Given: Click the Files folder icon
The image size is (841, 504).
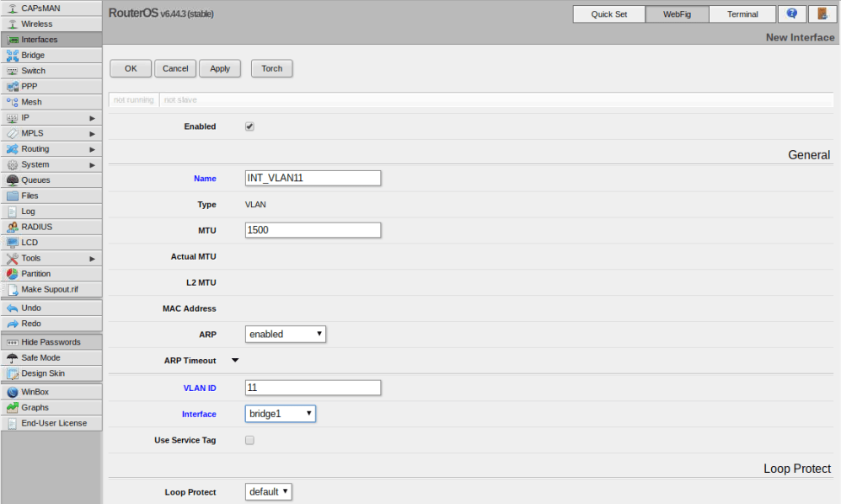Looking at the screenshot, I should pyautogui.click(x=13, y=196).
